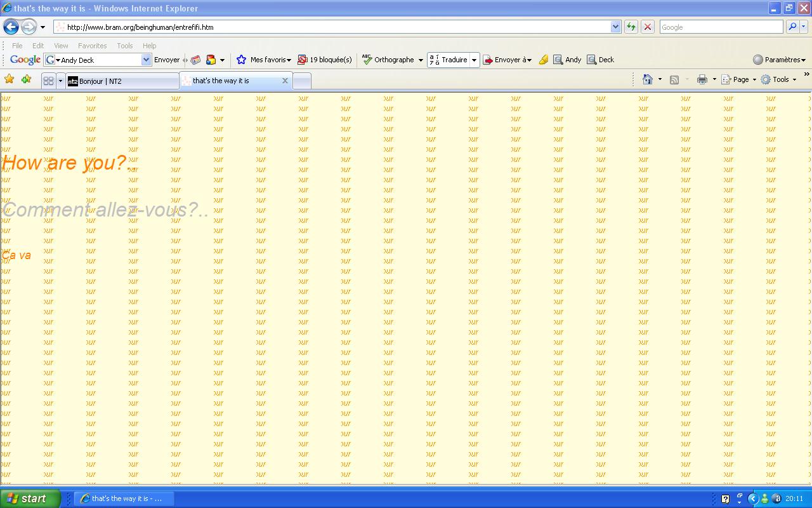Click the Traduire translate button
Viewport: 812px width, 508px height.
coord(448,60)
